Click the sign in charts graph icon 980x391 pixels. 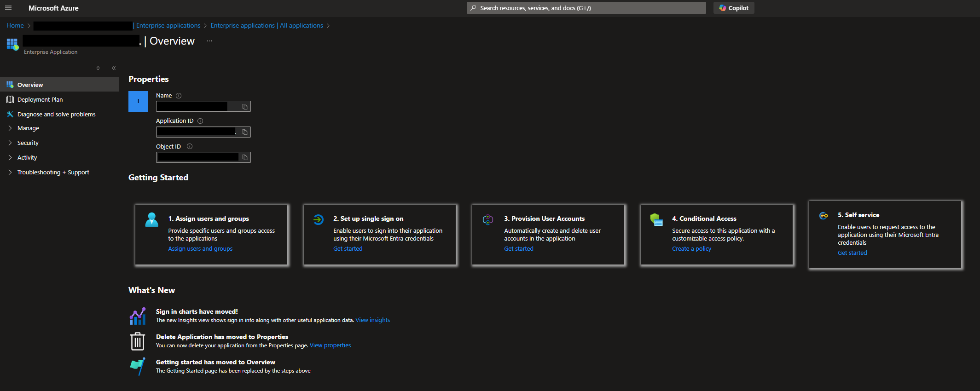138,316
